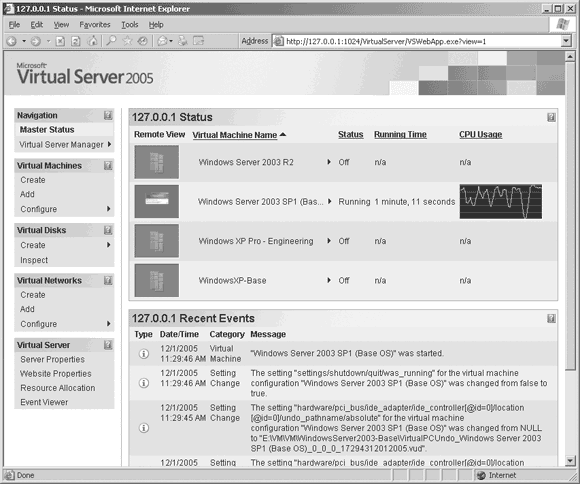580x484 pixels.
Task: Click the Print toolbar icon
Action: pos(183,41)
